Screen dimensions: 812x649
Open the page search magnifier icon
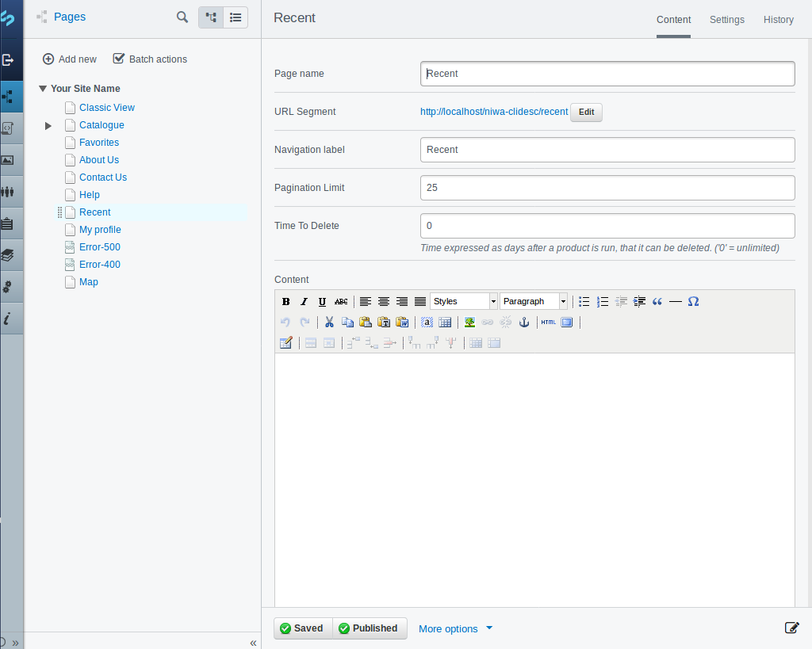click(x=182, y=17)
